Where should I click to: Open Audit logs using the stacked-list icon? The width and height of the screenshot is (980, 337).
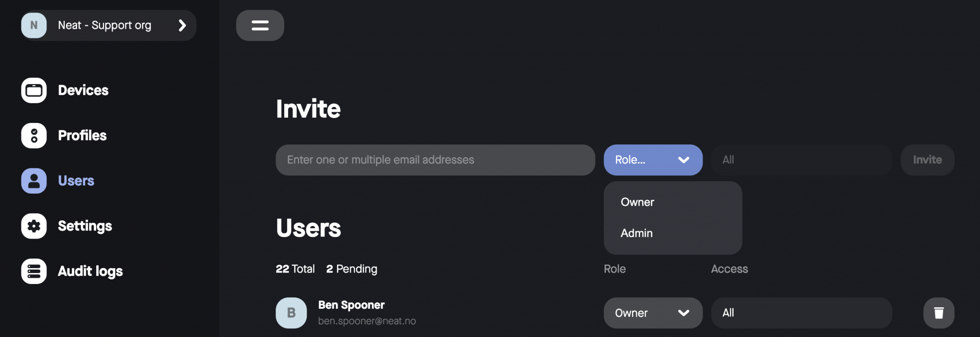(x=33, y=271)
